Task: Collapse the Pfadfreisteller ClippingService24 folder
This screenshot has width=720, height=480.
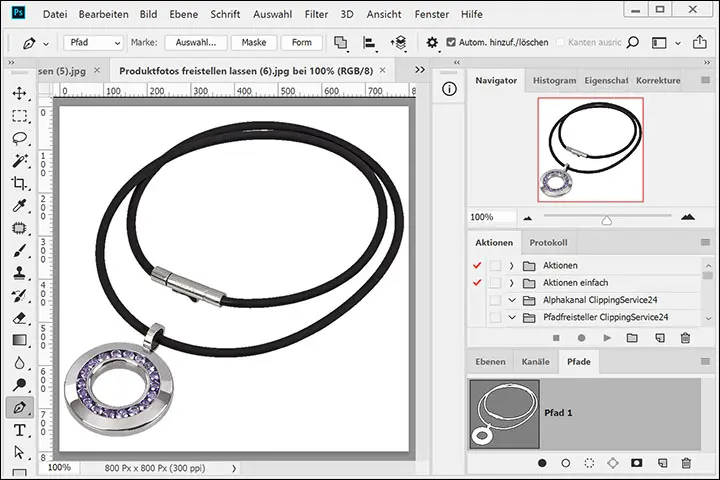Action: pyautogui.click(x=511, y=318)
